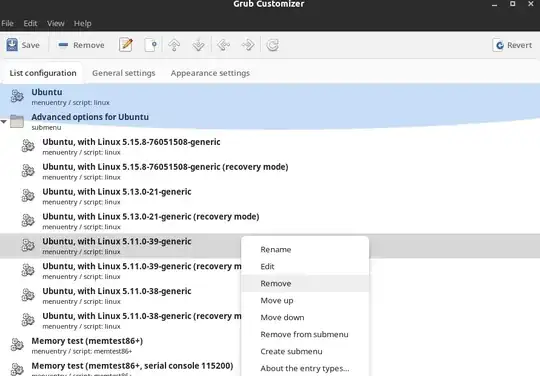Screen dimensions: 540x376
Task: Open the File menu
Action: (7, 23)
